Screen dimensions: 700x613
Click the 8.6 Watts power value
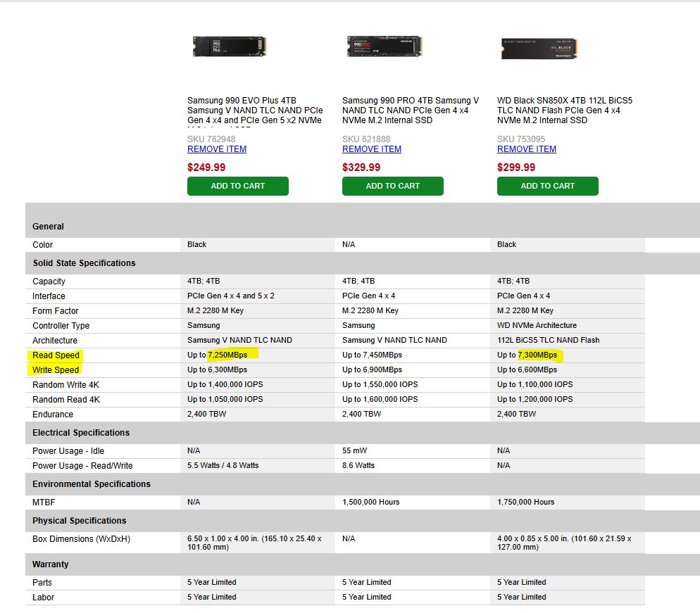tap(358, 465)
